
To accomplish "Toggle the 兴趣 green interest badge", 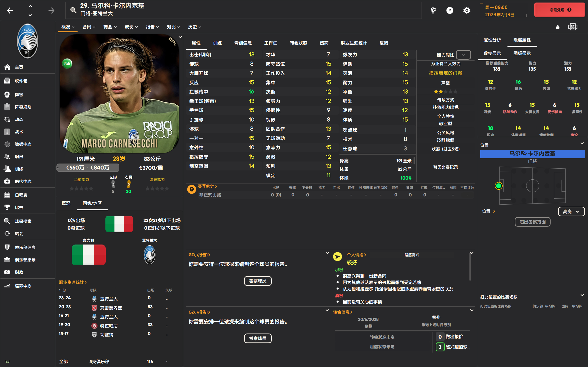I will tap(67, 64).
